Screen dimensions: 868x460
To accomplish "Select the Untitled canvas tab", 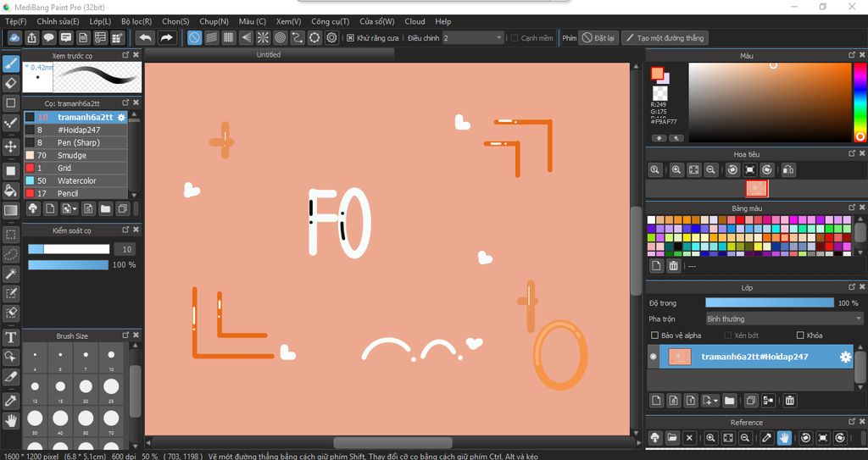I will (x=269, y=54).
